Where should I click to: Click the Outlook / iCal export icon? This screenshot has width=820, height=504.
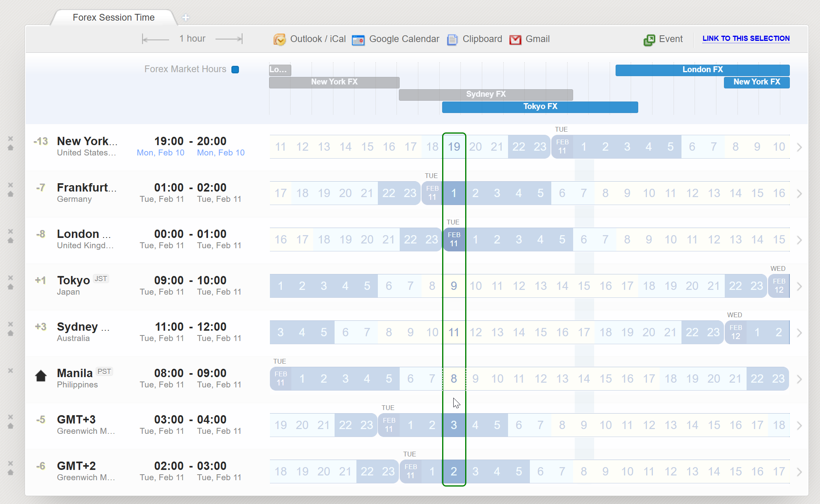(x=279, y=39)
